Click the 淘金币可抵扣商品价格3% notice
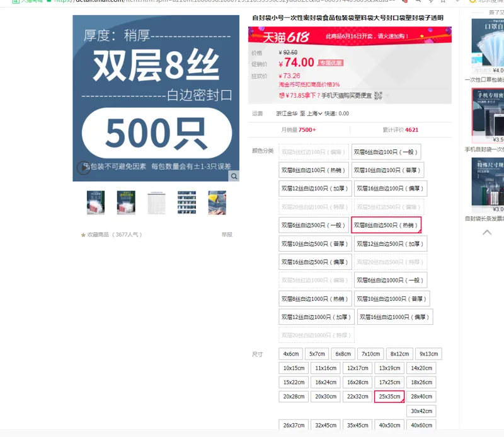The width and height of the screenshot is (504, 437). click(309, 84)
